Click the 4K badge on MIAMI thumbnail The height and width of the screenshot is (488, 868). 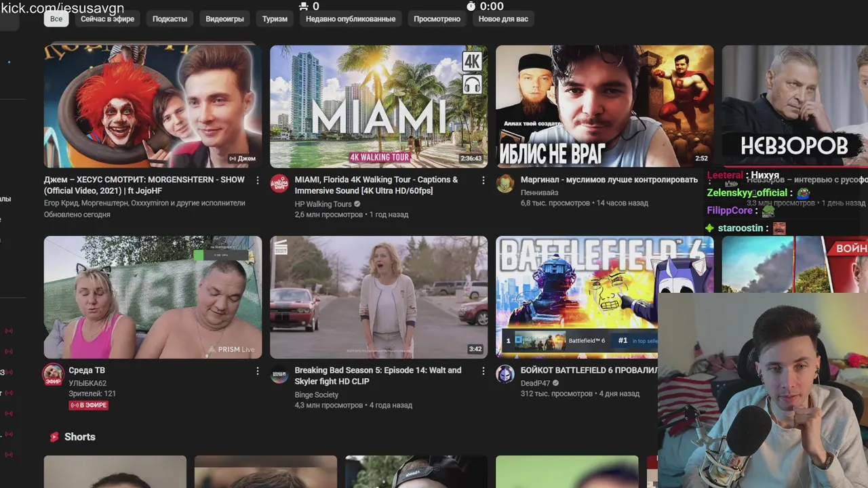[x=472, y=61]
